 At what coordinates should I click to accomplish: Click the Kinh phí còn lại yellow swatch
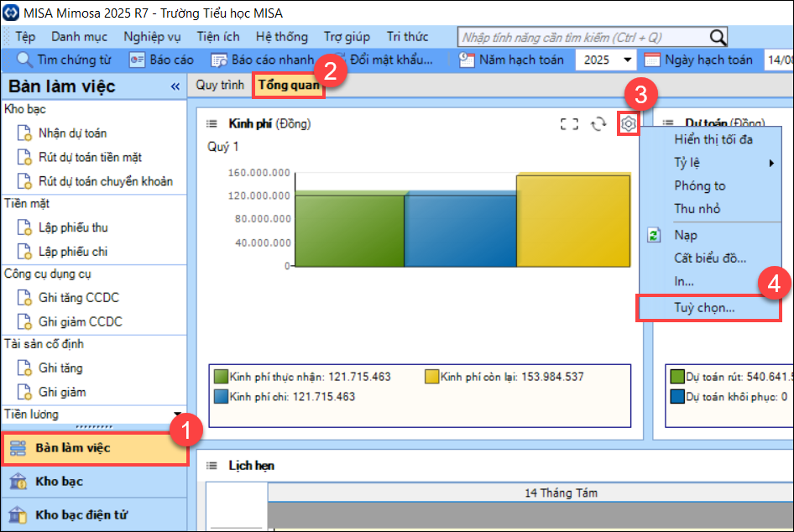432,377
